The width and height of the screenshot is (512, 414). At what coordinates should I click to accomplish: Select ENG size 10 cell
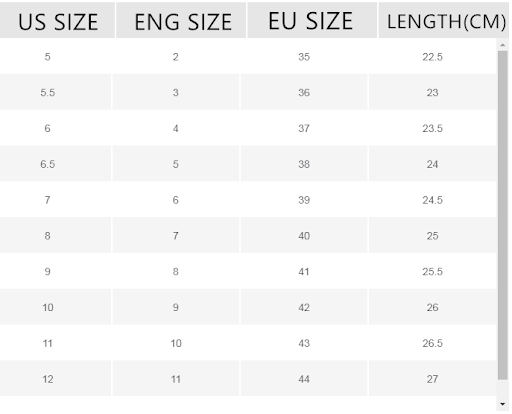(176, 343)
